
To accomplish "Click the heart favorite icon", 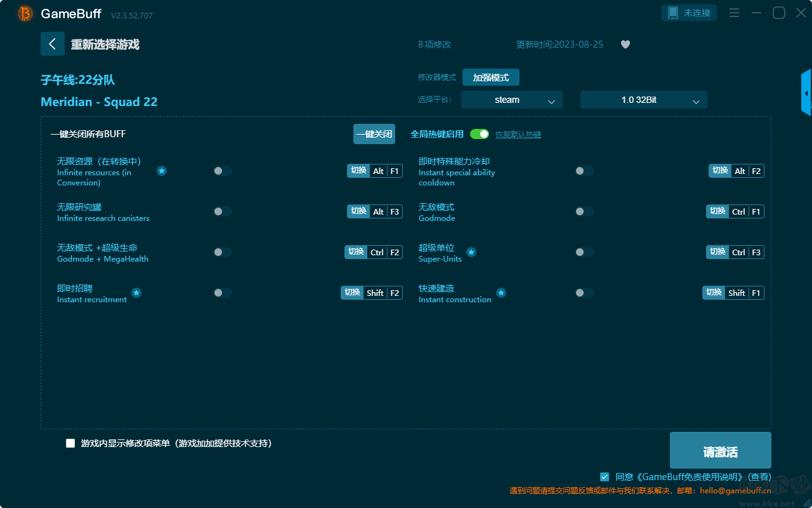I will (625, 44).
